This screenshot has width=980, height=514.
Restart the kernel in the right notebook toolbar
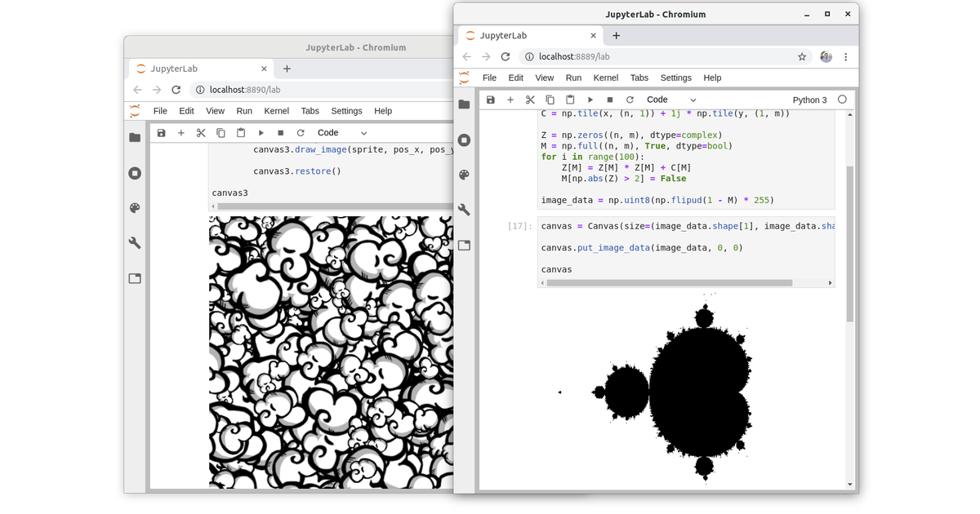pos(630,100)
